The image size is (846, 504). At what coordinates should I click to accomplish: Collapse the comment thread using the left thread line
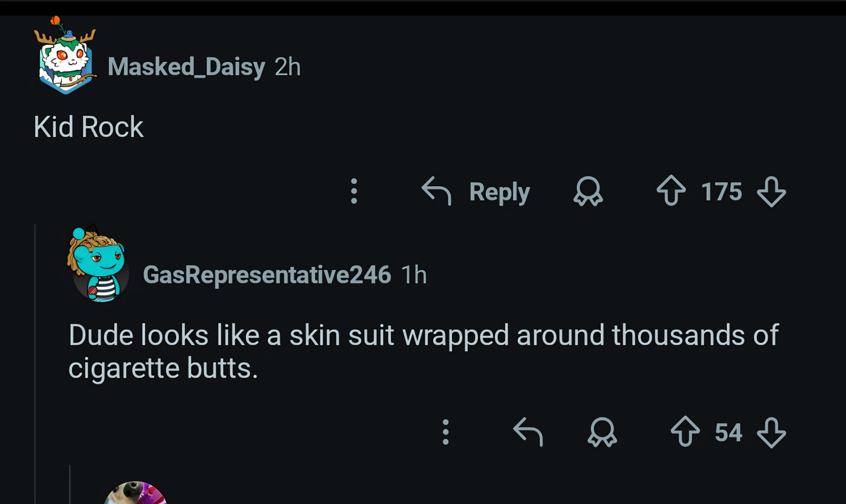(x=35, y=340)
